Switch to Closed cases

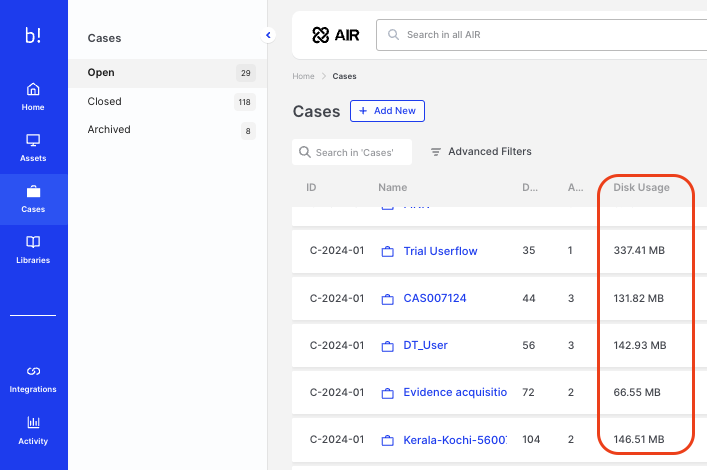pos(104,102)
